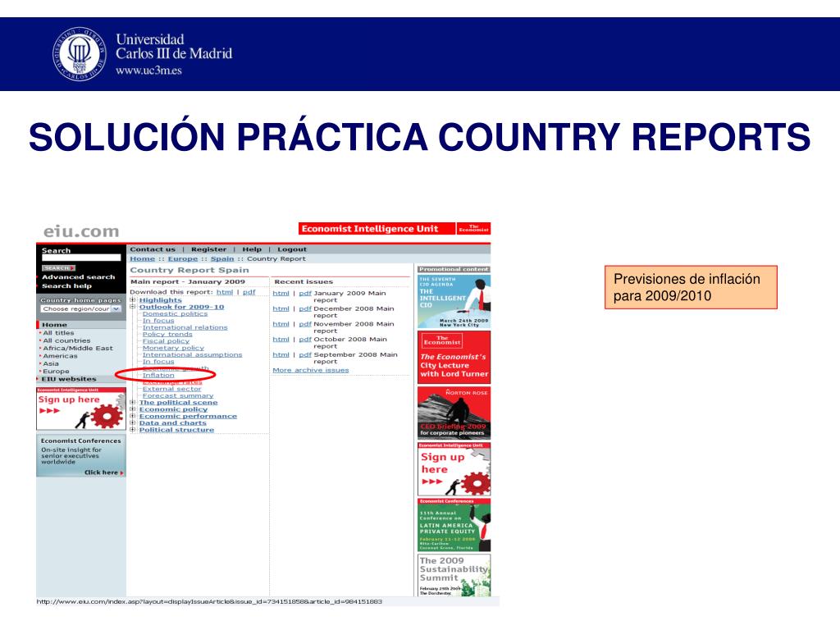
Task: Open Domestic politics
Action: point(175,314)
